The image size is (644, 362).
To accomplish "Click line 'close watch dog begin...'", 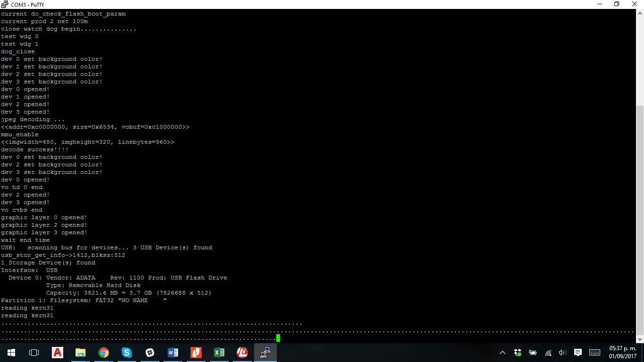I will (x=69, y=29).
